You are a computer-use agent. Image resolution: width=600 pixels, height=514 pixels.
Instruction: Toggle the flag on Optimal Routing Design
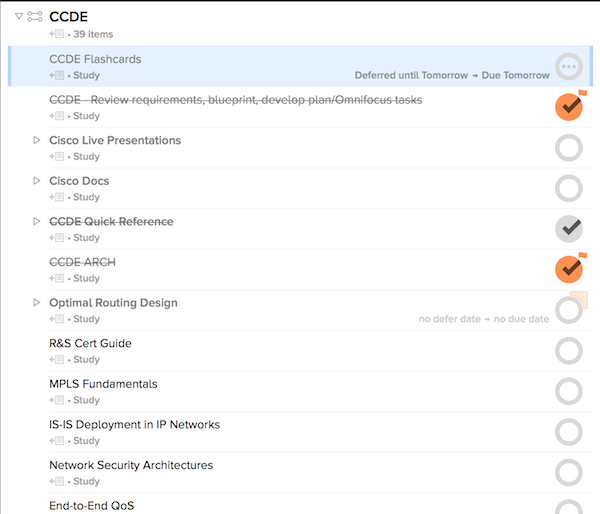tap(581, 298)
